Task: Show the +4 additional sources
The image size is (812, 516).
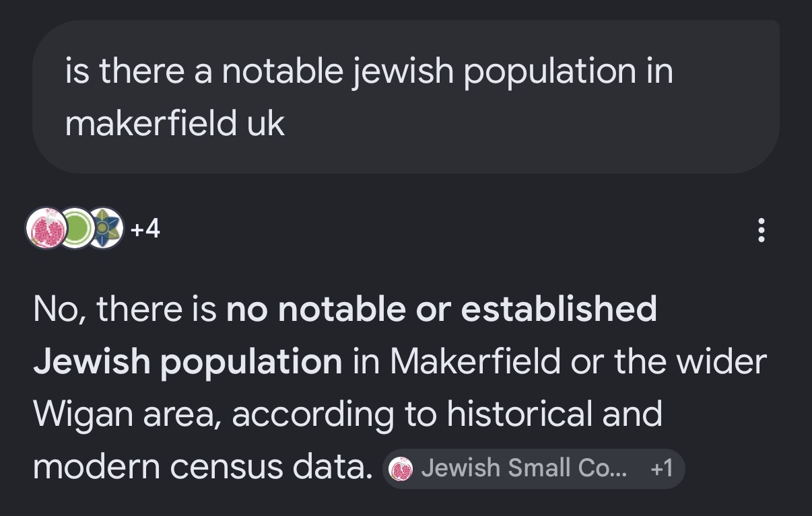Action: tap(145, 230)
